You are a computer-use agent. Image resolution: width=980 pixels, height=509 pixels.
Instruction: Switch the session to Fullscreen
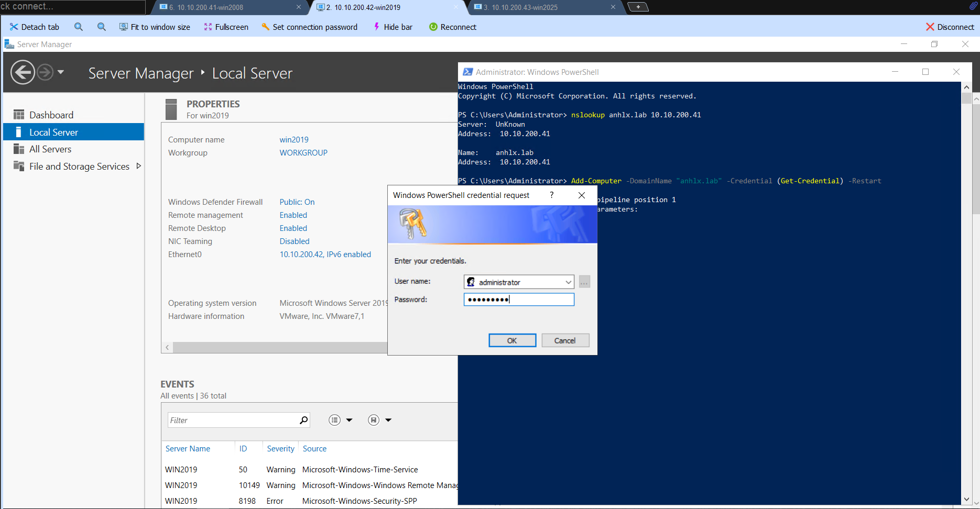click(226, 27)
